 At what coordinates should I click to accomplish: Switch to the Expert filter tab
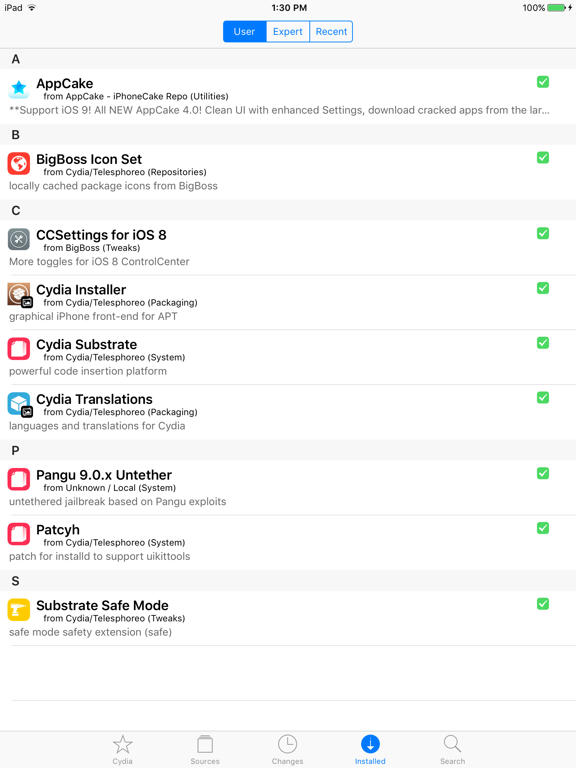point(288,31)
